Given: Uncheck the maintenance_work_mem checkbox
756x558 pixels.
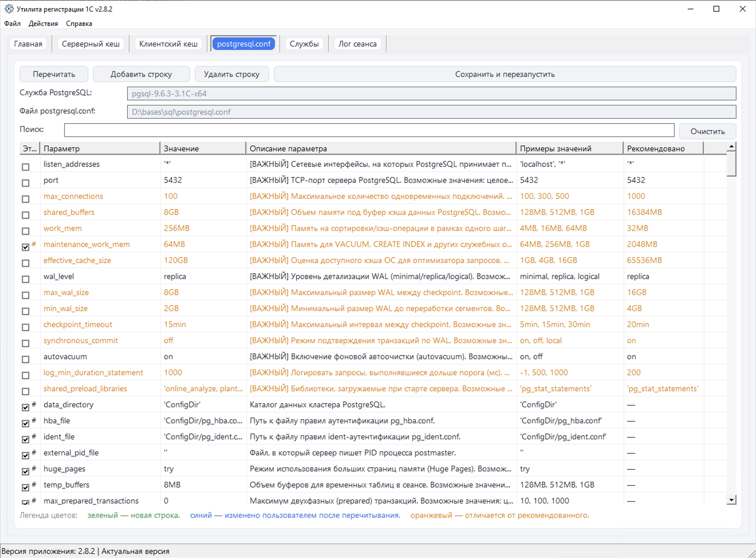Looking at the screenshot, I should [x=26, y=247].
